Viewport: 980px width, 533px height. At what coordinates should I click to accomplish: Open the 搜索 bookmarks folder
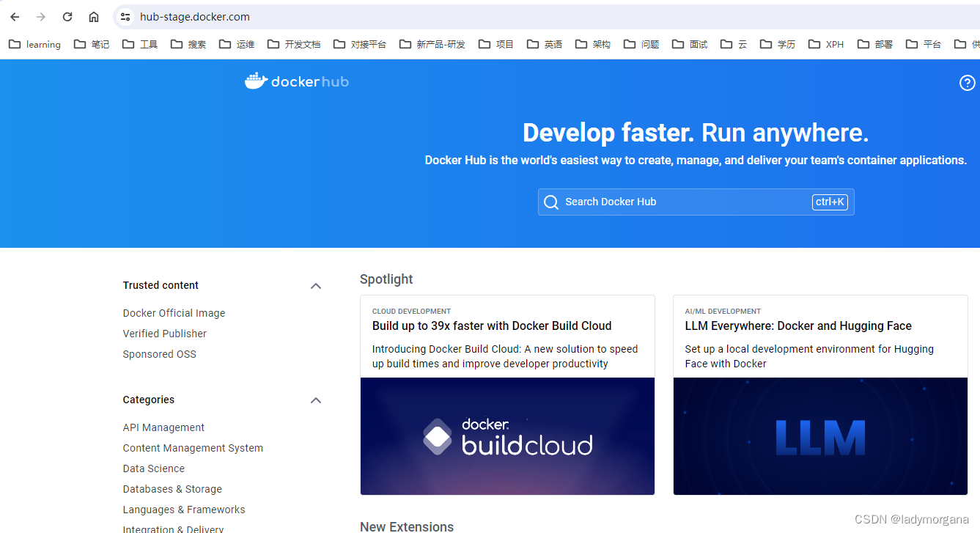(188, 44)
